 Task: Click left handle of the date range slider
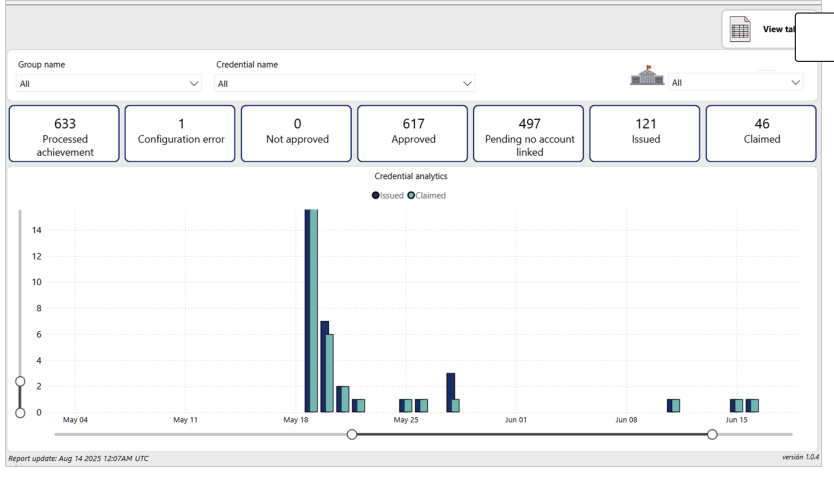coord(352,434)
